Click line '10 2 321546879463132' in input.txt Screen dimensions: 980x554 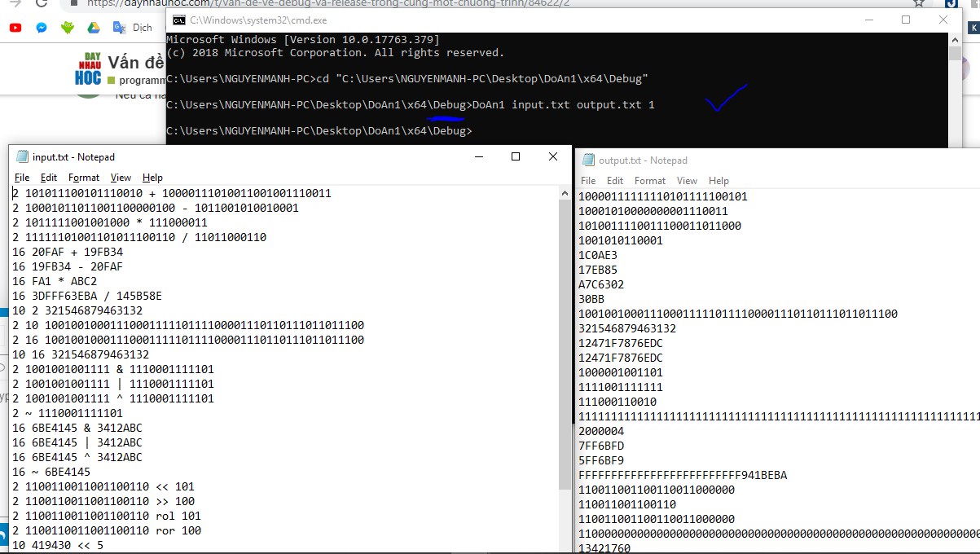tap(77, 311)
